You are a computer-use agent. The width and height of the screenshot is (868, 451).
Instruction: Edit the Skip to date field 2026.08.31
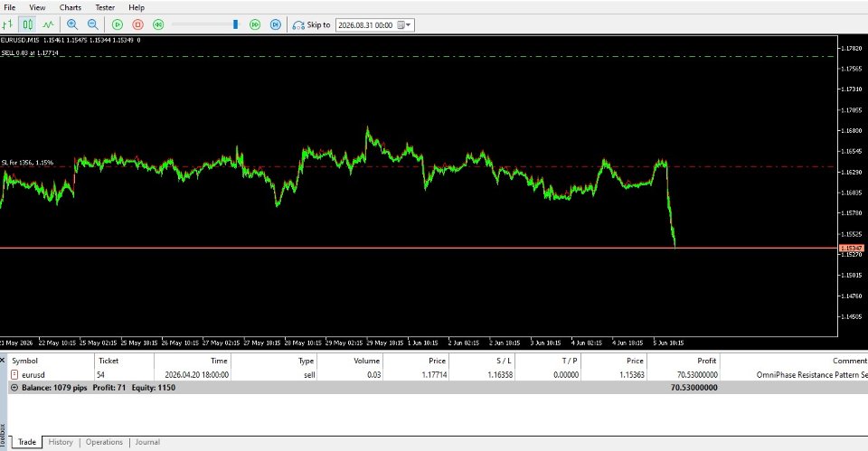(365, 25)
